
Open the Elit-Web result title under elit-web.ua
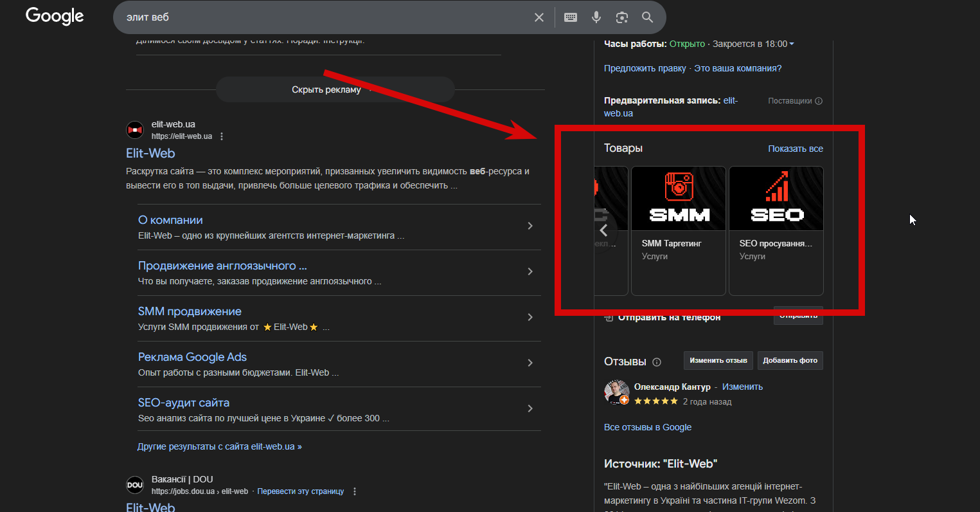point(150,153)
